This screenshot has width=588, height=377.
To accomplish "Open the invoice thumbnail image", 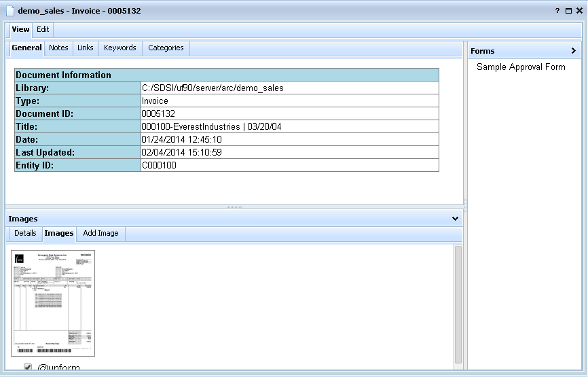I will pos(53,303).
